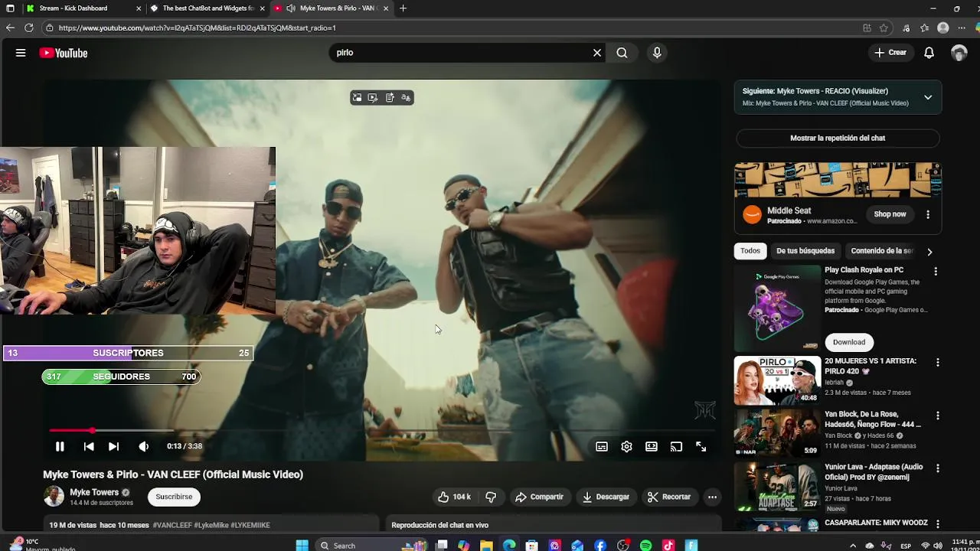Like the video (104 k thumbs up)

tap(454, 497)
